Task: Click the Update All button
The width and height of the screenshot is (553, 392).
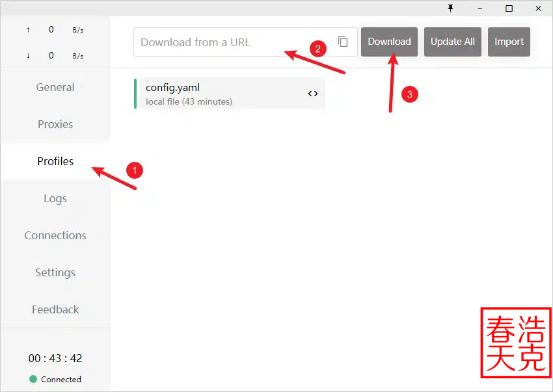Action: [x=453, y=42]
